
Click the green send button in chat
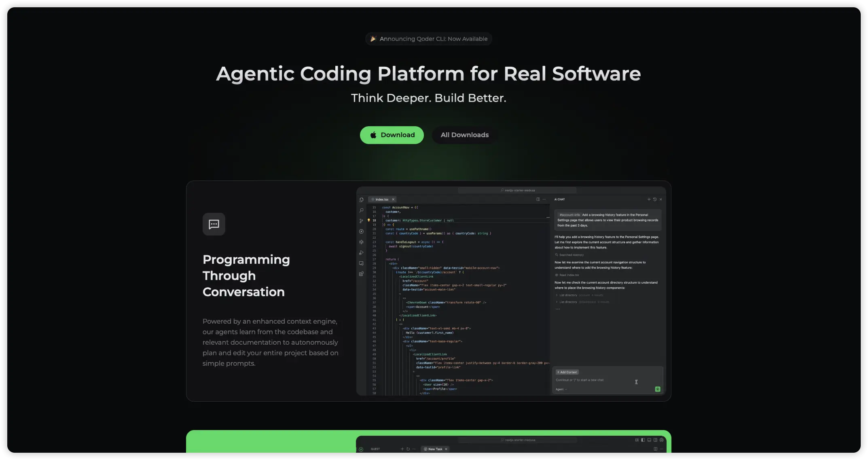point(658,389)
